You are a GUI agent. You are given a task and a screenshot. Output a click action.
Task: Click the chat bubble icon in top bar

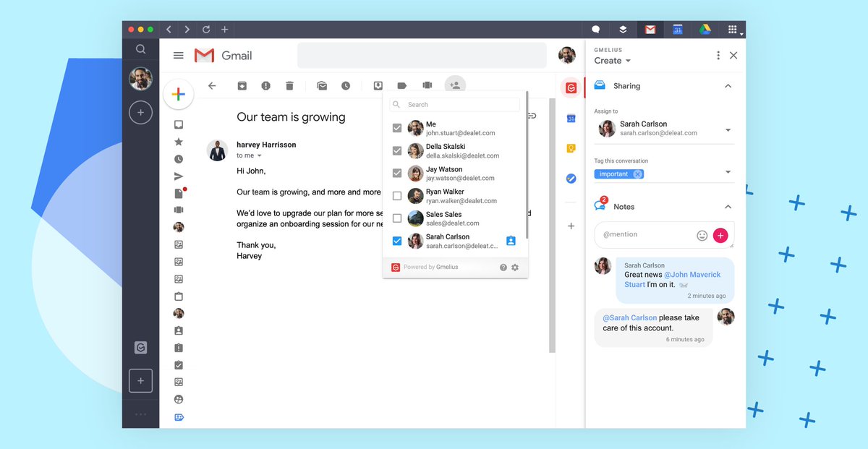coord(596,30)
